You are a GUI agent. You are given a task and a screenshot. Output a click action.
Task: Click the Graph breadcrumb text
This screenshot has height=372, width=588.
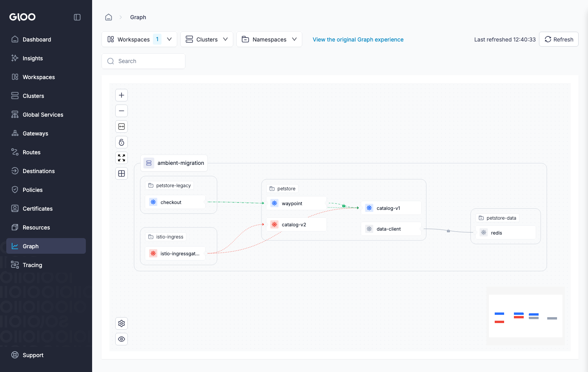(x=138, y=17)
